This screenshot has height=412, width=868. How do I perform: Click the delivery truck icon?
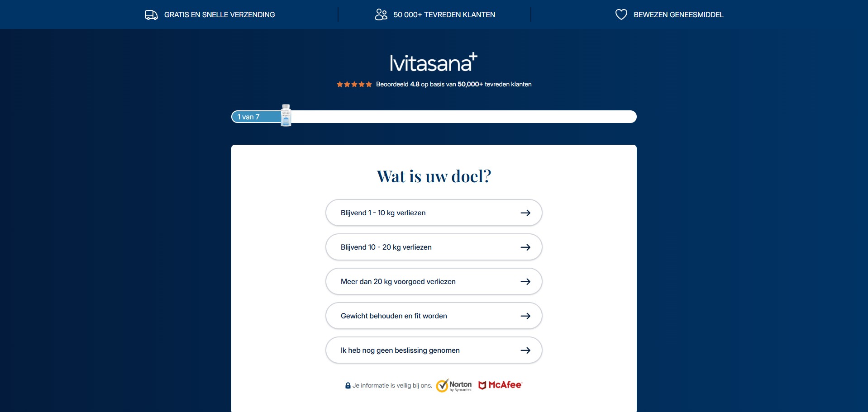click(x=151, y=15)
